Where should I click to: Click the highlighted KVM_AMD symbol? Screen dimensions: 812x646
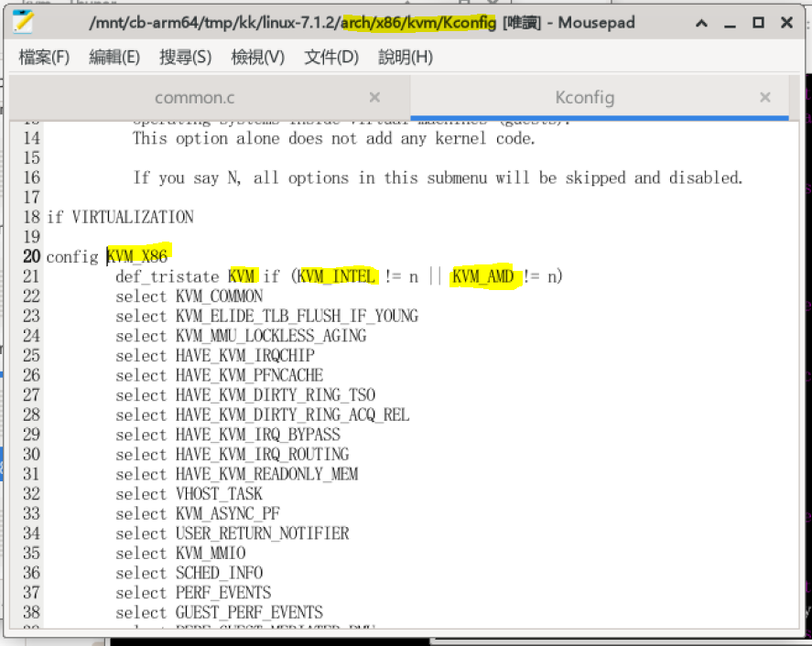(x=483, y=276)
